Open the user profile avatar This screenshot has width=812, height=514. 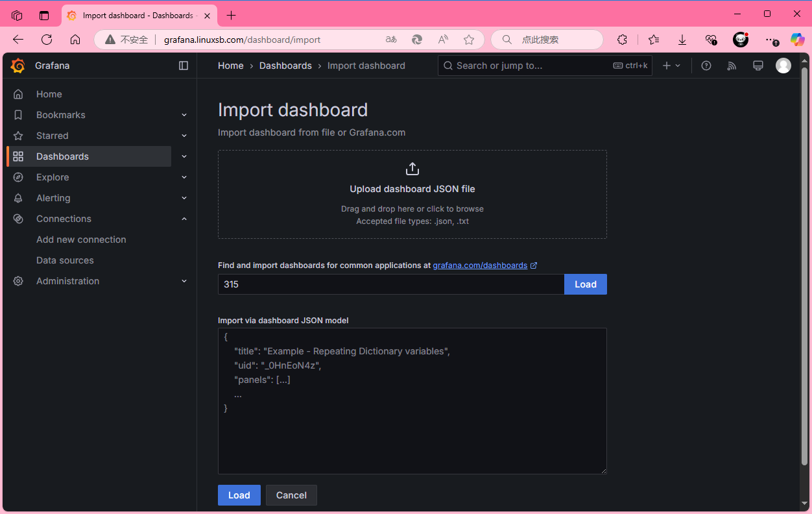click(x=783, y=66)
